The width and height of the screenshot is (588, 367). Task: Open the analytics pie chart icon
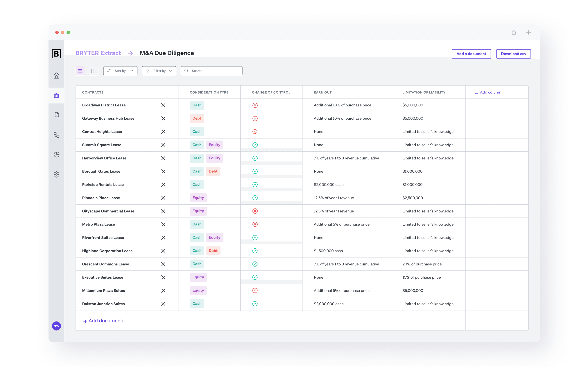[x=56, y=154]
